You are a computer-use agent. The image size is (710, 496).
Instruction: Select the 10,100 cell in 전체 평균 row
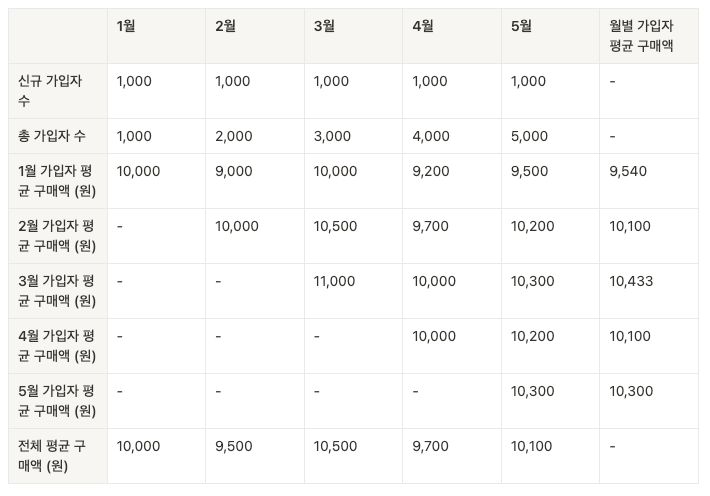pyautogui.click(x=531, y=447)
